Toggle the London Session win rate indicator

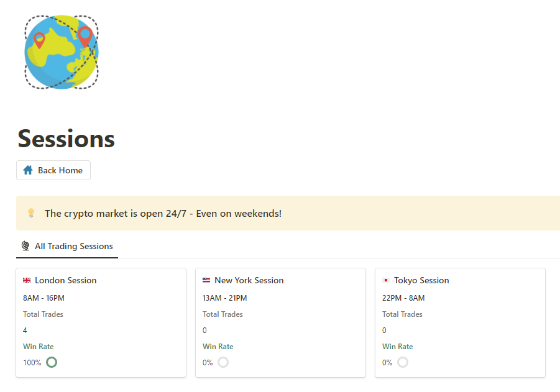point(51,362)
